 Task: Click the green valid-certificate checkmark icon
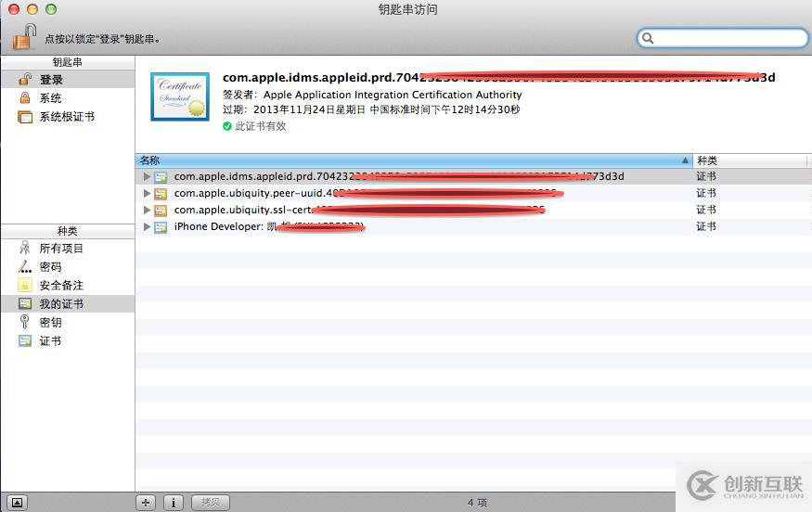(226, 126)
